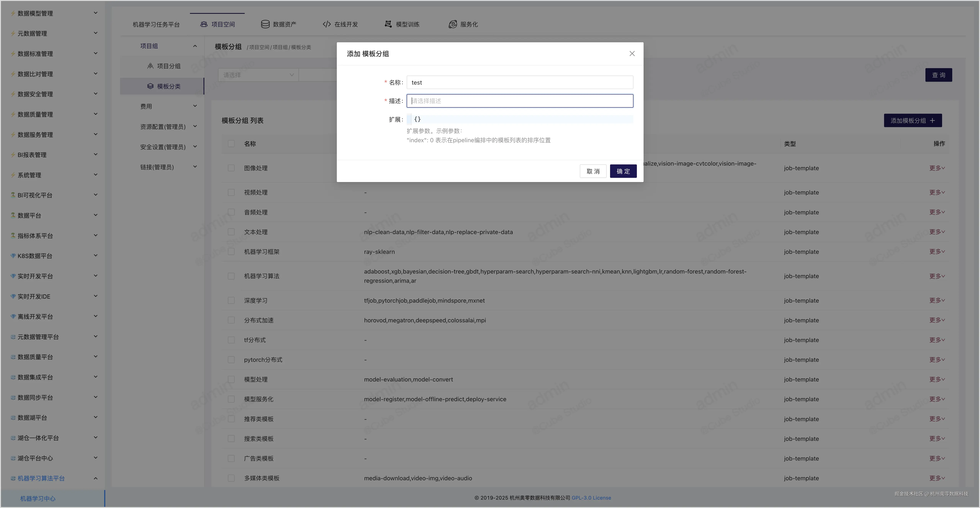This screenshot has width=980, height=508.
Task: Check the 图像处理 row checkbox
Action: (231, 168)
